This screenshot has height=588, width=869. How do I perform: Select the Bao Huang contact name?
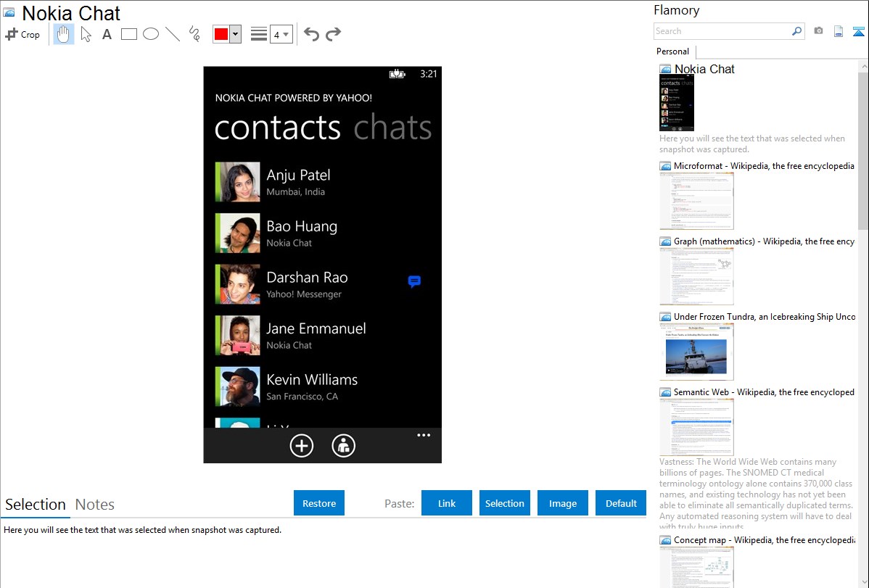302,226
